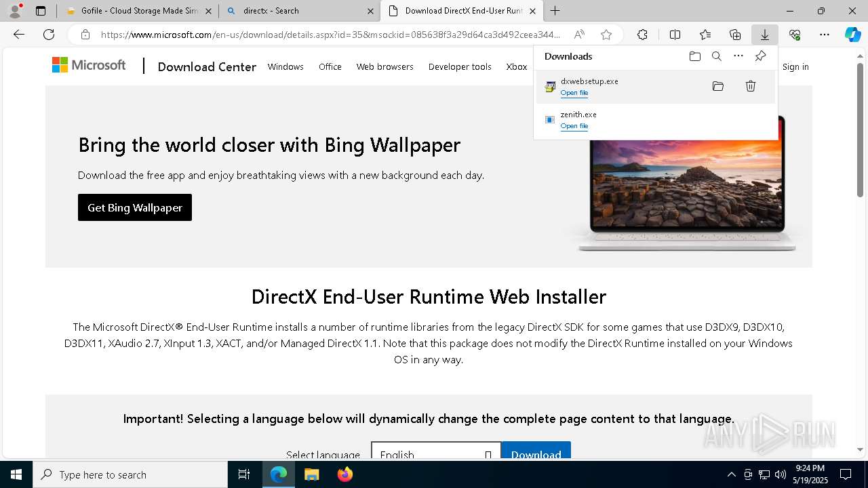Open the Extensions puzzle icon
This screenshot has width=868, height=488.
click(642, 35)
